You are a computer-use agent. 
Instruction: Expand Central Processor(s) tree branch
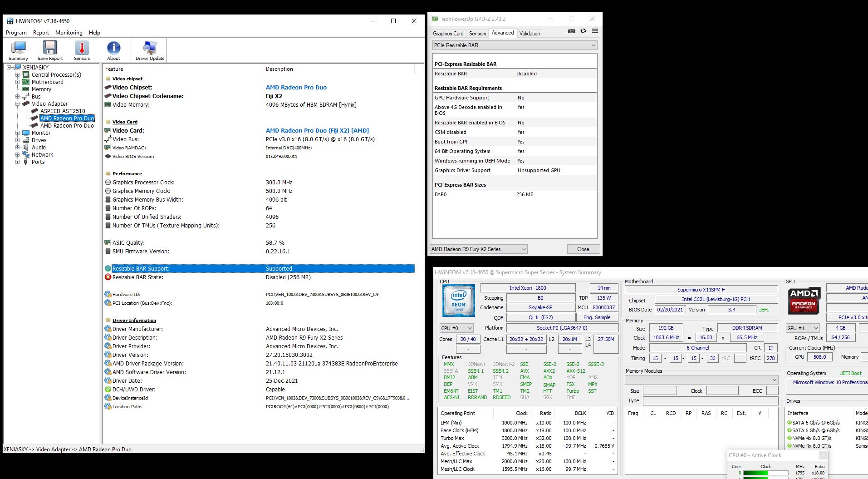click(17, 74)
